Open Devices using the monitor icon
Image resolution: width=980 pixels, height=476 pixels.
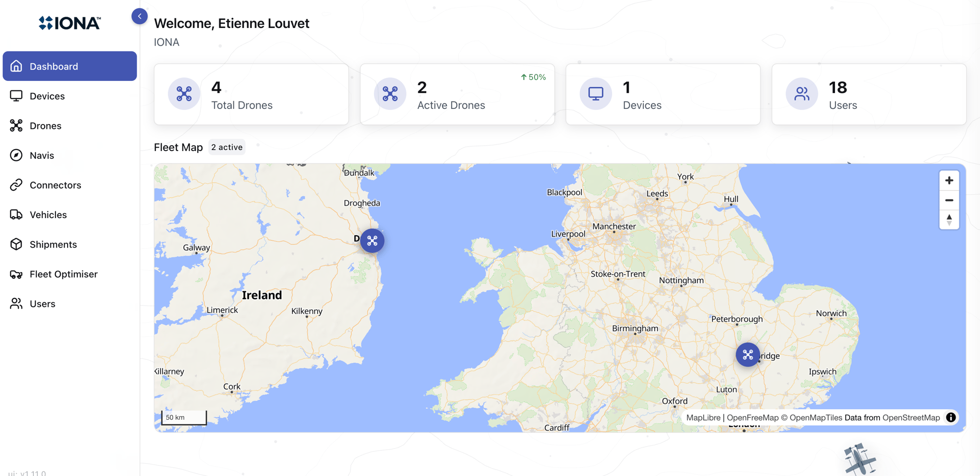16,96
